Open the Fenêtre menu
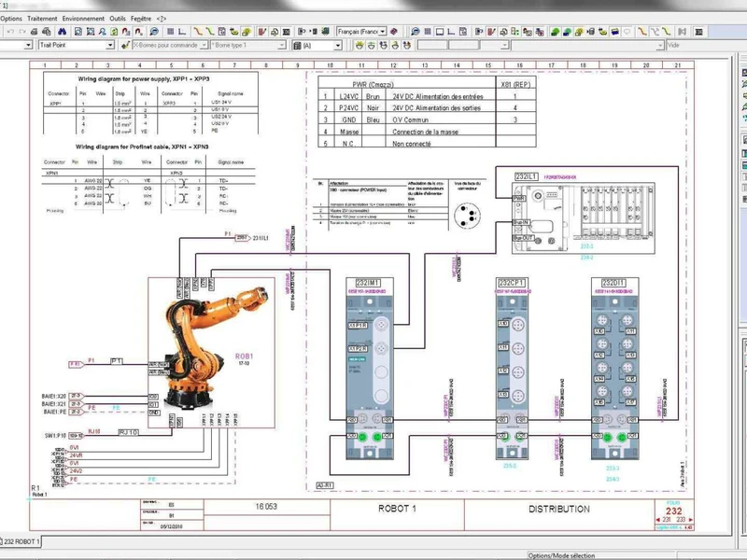The height and width of the screenshot is (560, 747). click(141, 19)
